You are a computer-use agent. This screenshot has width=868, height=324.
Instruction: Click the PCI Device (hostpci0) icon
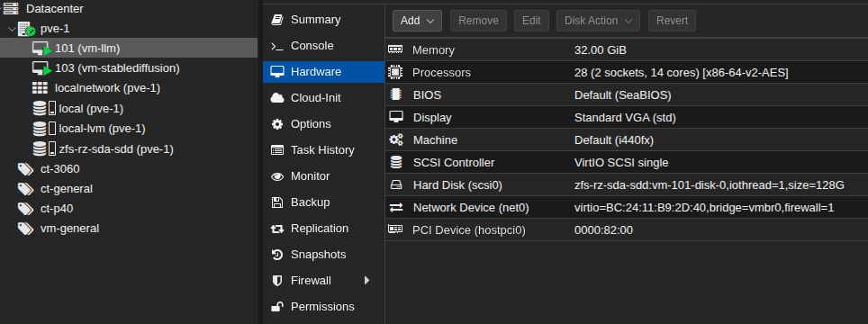(395, 229)
